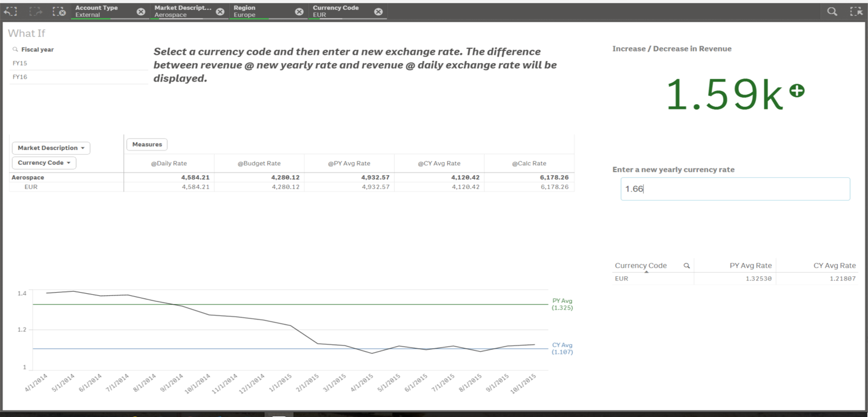The image size is (868, 417).
Task: Click the 10/1/2015 axis label
Action: pos(523,383)
